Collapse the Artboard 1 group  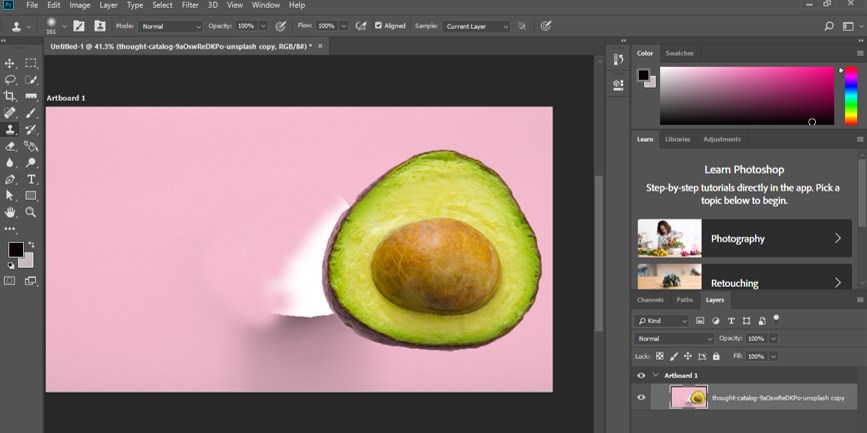tap(655, 375)
